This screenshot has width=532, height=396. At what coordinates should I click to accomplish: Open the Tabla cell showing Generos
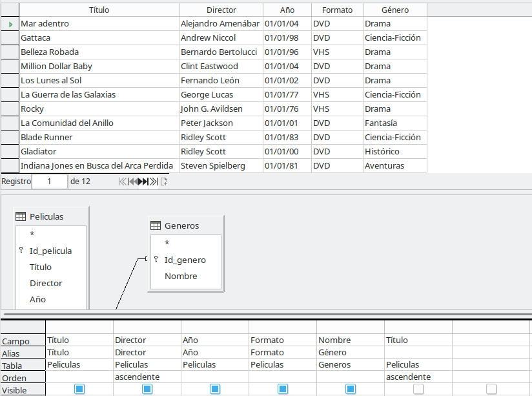click(x=350, y=364)
